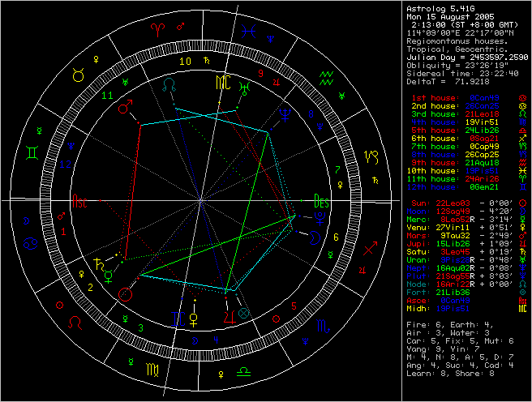Click the red Asc label on the horizon
532x402 pixels.
(79, 200)
